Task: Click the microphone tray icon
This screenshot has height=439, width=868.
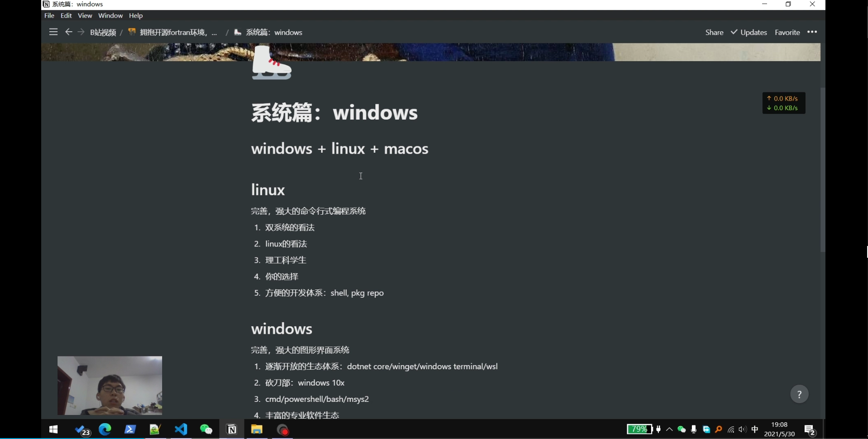Action: [694, 429]
